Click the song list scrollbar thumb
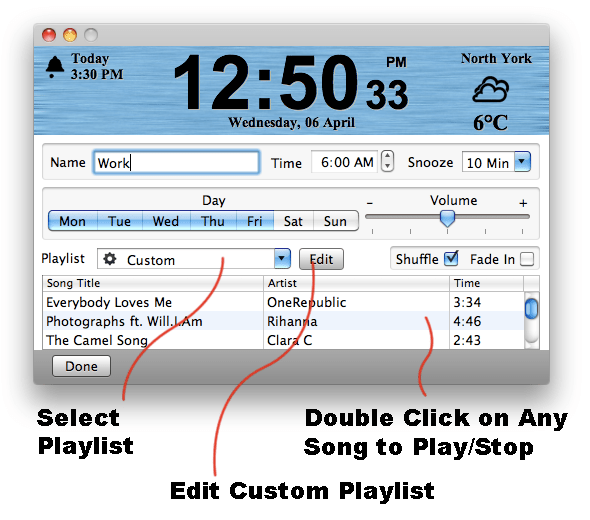This screenshot has width=590, height=520. click(531, 309)
